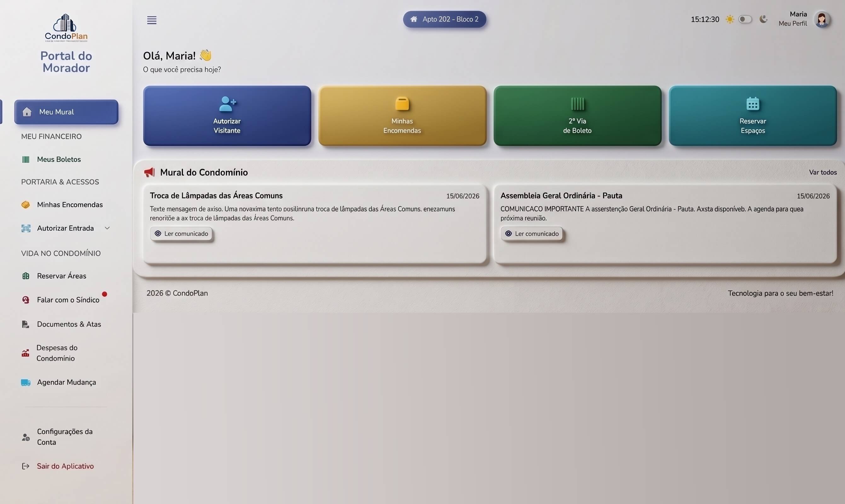
Task: Open the hamburger menu icon
Action: 152,20
